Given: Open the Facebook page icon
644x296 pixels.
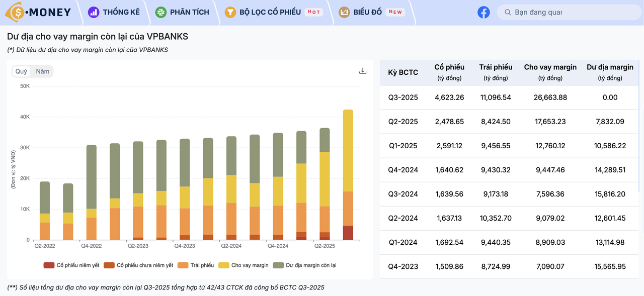Looking at the screenshot, I should 484,12.
